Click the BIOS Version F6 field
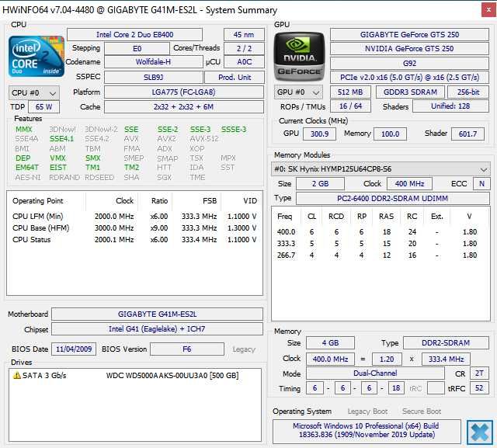Image resolution: width=497 pixels, height=448 pixels. pyautogui.click(x=187, y=349)
